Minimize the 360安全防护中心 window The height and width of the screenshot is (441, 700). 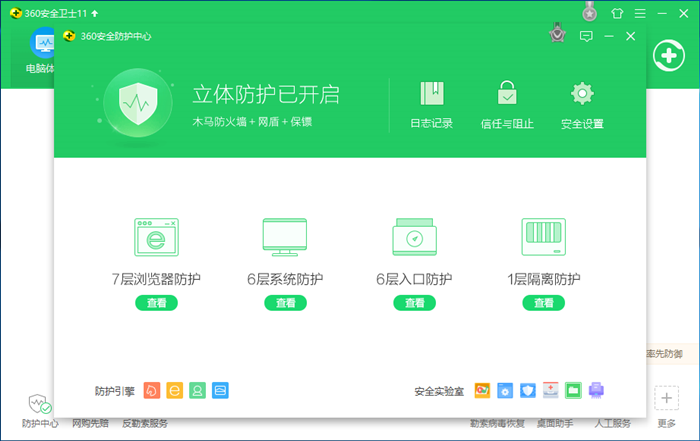(x=609, y=36)
